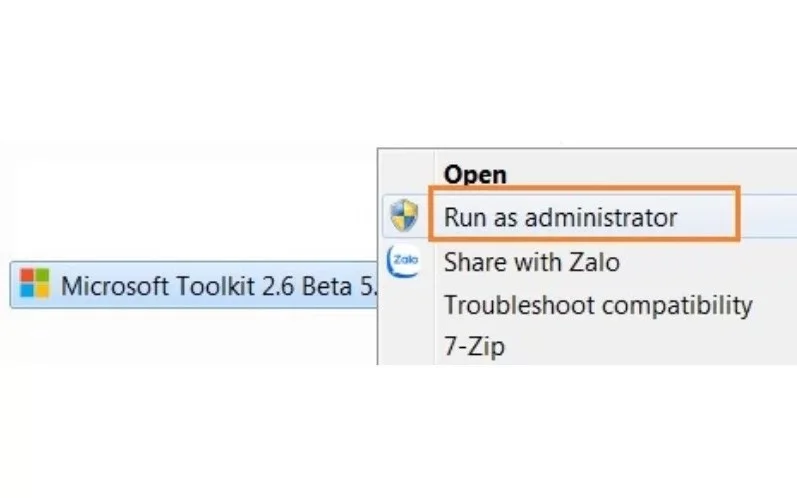Click the highlighted menu row right of orange box
The height and width of the screenshot is (498, 797).
(x=768, y=216)
